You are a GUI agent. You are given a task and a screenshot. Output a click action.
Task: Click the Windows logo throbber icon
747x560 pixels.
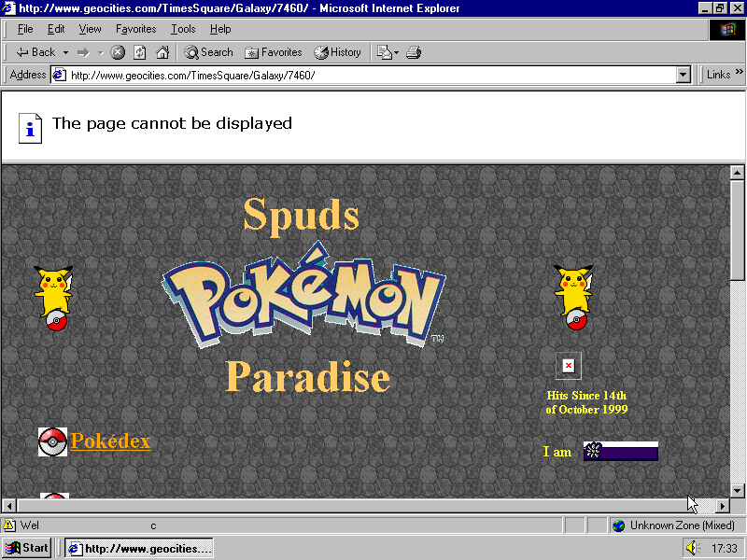727,30
